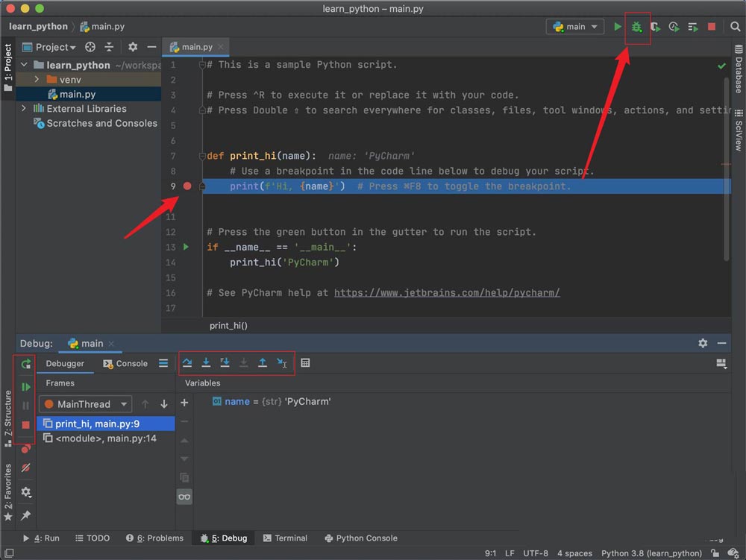Screen dimensions: 746x560
Task: Expand External Libraries
Action: pyautogui.click(x=24, y=108)
